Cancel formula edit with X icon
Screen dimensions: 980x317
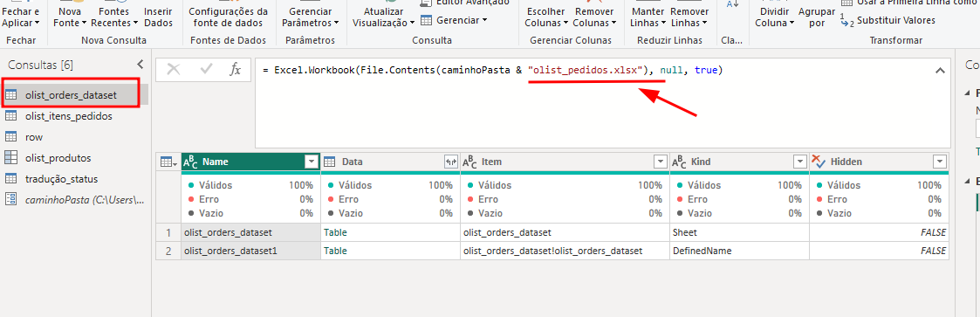tap(173, 70)
